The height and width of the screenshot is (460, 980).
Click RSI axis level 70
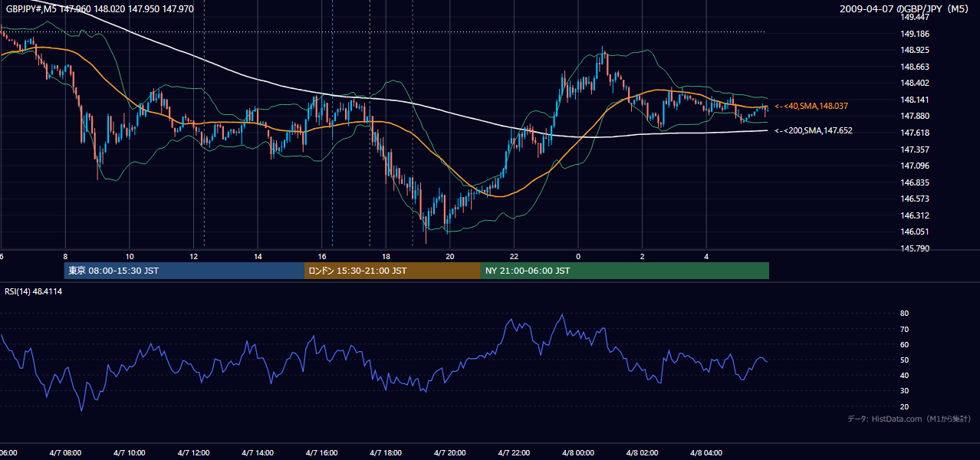(905, 329)
